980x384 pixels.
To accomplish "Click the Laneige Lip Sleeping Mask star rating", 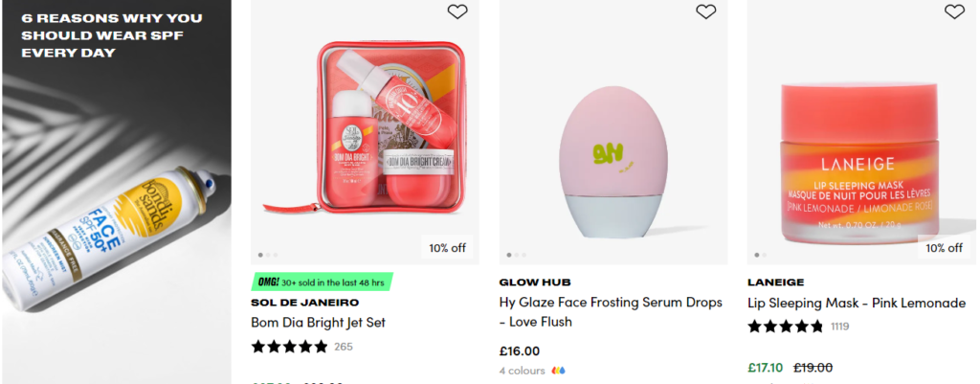I will pyautogui.click(x=785, y=327).
